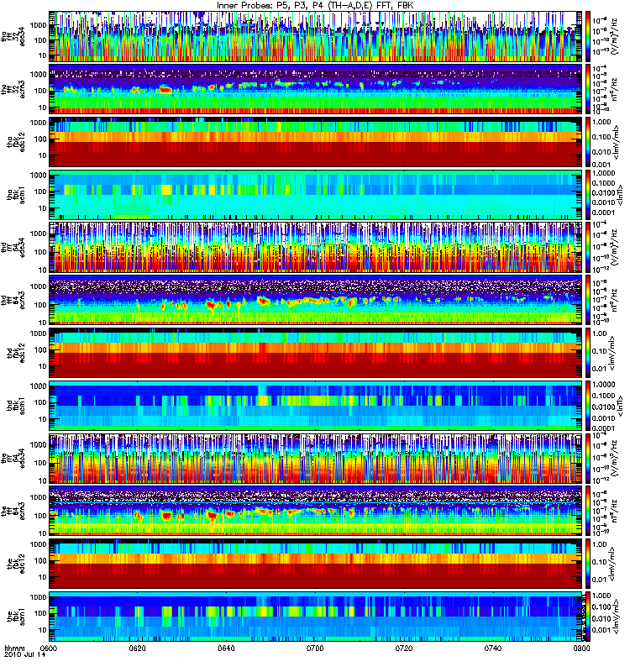Select the thd fbk scm1 filter bank panel
The width and height of the screenshot is (630, 672).
point(316,406)
